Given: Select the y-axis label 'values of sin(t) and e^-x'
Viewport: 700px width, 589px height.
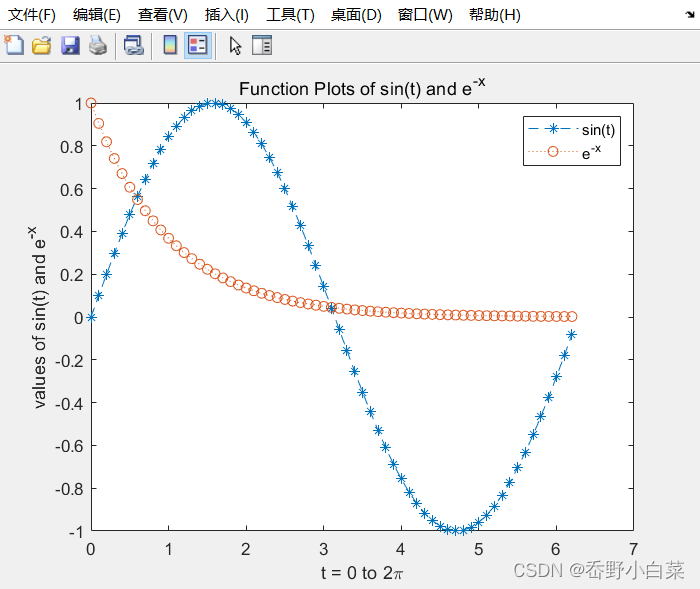Looking at the screenshot, I should (x=38, y=317).
